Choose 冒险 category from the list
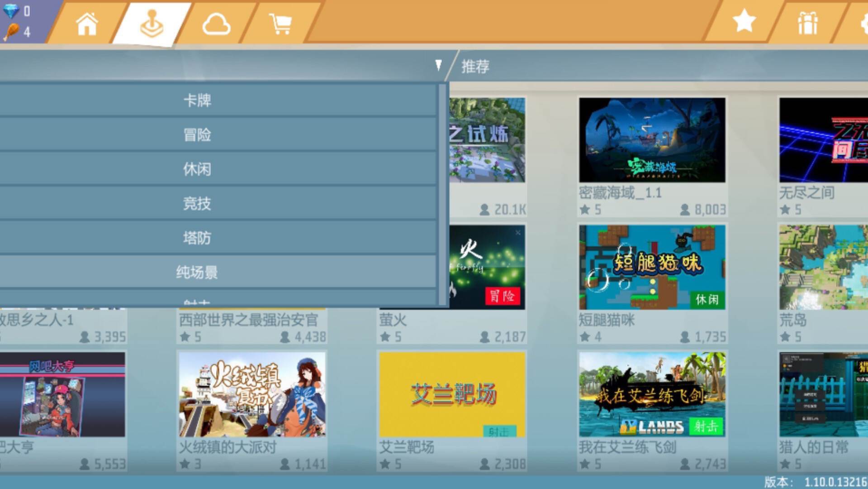 coord(197,134)
